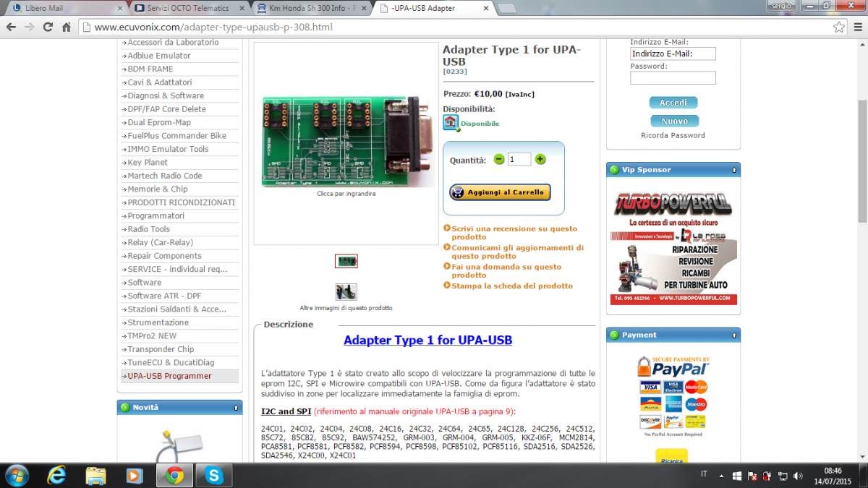Open the Diagnosi & Software category
The width and height of the screenshot is (868, 488).
click(166, 95)
